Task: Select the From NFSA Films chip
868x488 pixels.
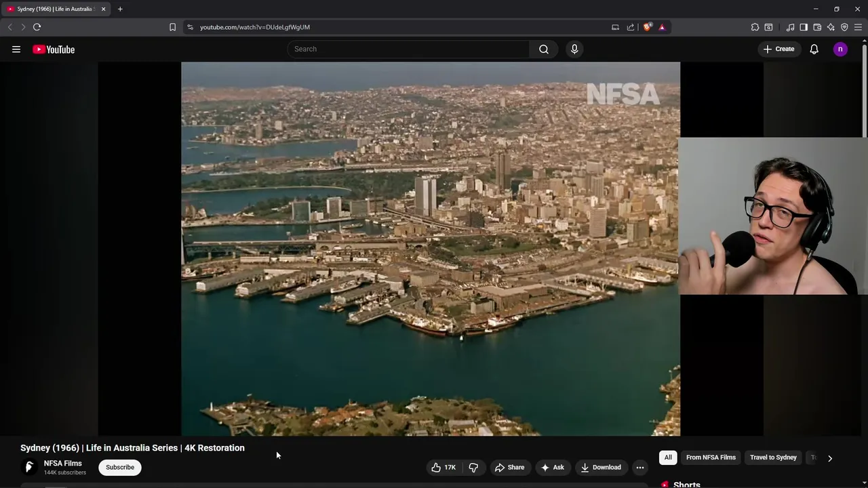Action: (711, 457)
